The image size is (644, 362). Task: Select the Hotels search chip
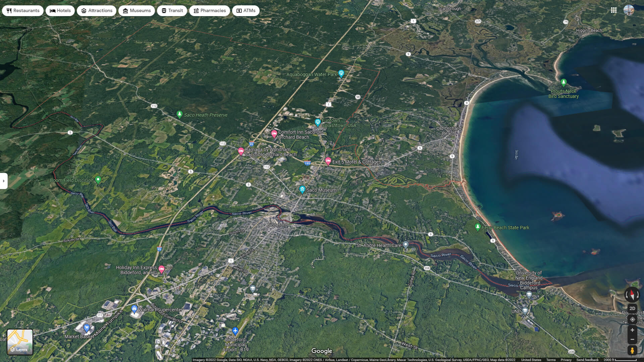tap(60, 10)
